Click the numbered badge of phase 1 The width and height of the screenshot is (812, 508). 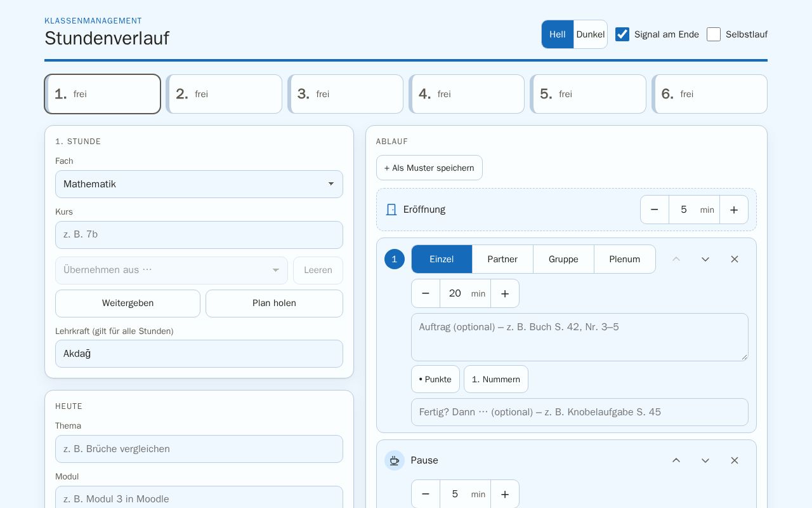coord(395,259)
